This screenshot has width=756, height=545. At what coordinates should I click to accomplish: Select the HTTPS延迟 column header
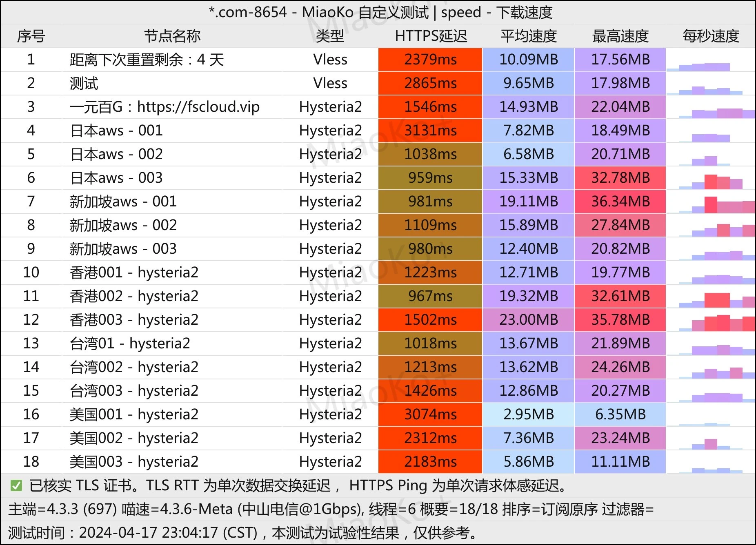coord(431,36)
